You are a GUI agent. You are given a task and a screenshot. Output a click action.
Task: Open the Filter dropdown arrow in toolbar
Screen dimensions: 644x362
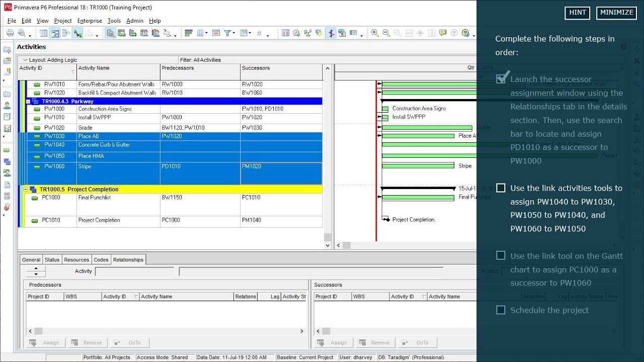(233, 34)
